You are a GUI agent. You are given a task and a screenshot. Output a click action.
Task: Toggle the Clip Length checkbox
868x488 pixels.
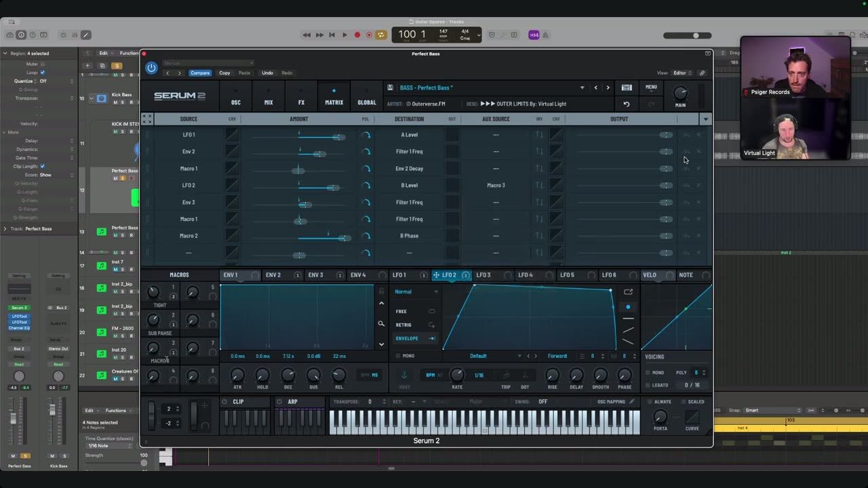click(x=42, y=166)
